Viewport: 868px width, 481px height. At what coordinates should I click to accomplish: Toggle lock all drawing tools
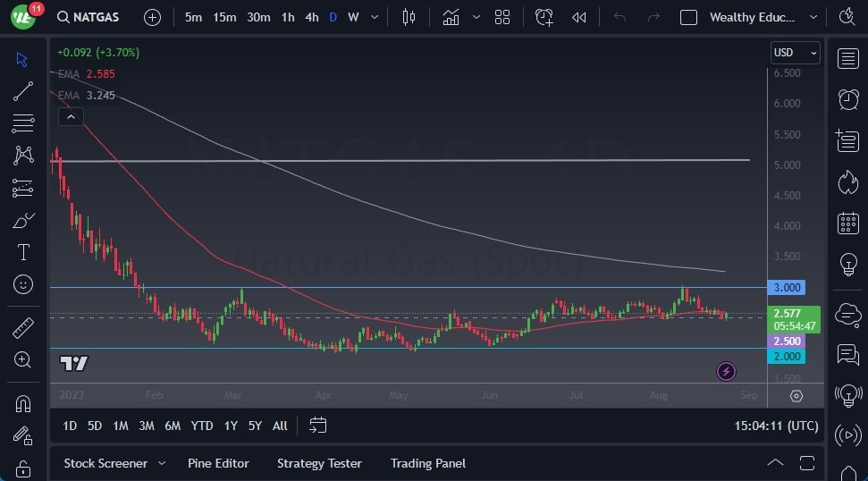coord(23,468)
